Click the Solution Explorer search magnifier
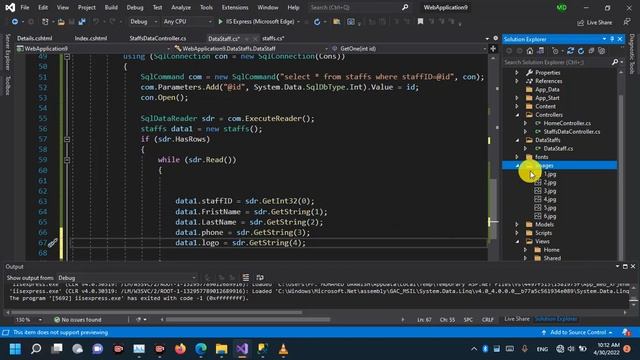Viewport: 640px width, 360px height. coord(615,62)
